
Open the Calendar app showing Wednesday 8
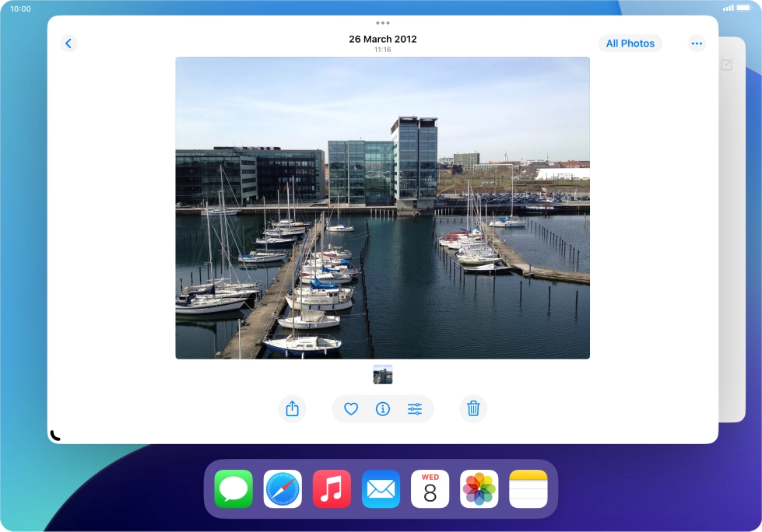(x=430, y=488)
